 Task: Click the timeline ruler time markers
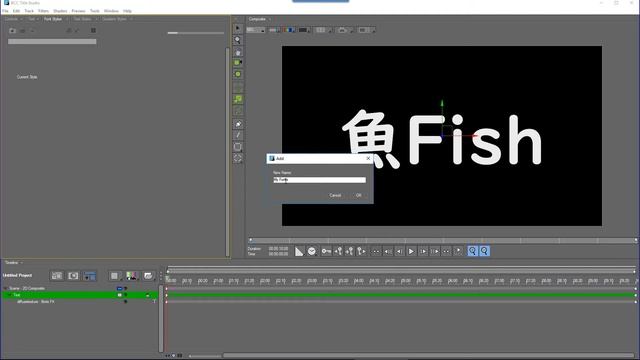(x=401, y=281)
